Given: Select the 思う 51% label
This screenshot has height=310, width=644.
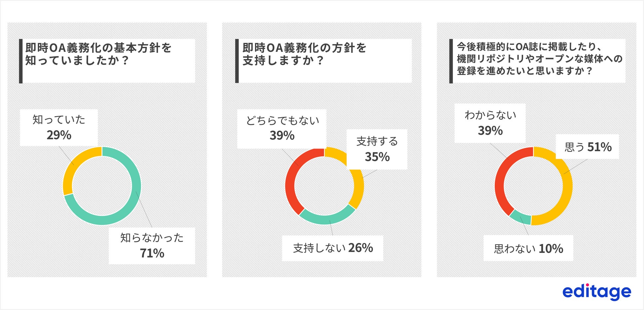Looking at the screenshot, I should pos(588,147).
